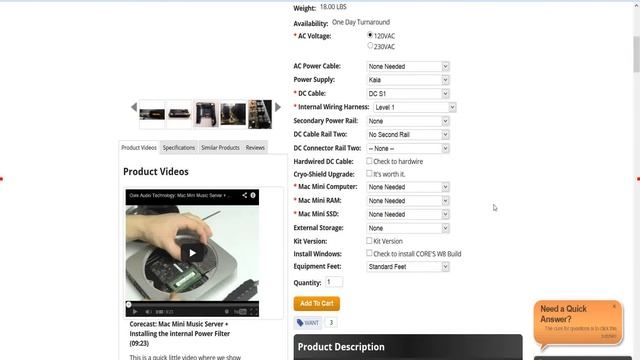Click the page vertical scrollbar thumb

tap(636, 54)
